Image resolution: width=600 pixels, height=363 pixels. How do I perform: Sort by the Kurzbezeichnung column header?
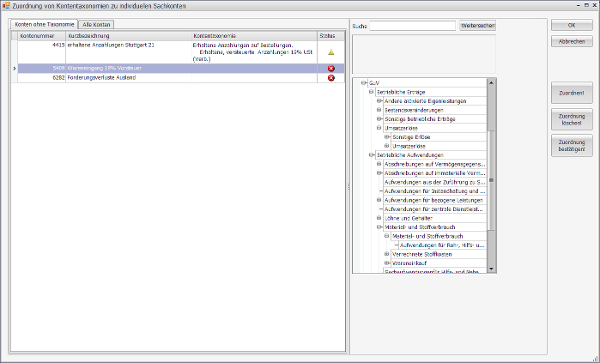point(128,36)
